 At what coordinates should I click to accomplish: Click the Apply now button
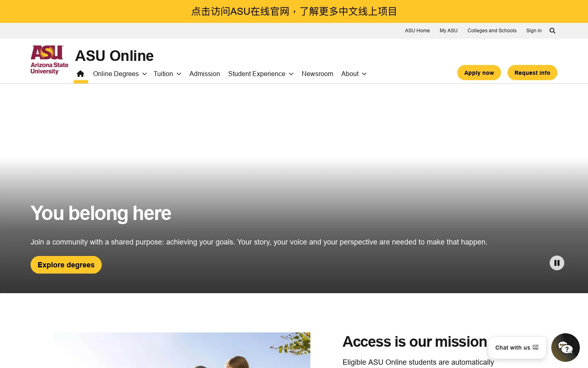click(x=479, y=73)
